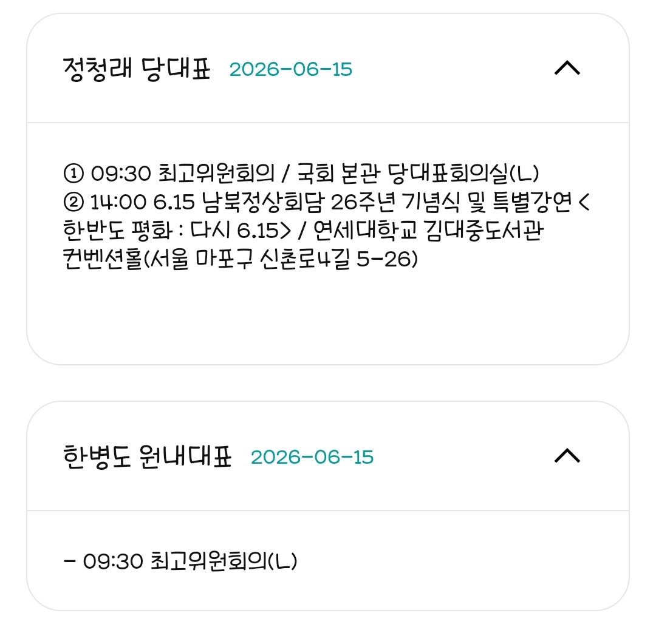Click the circled number ① marker
Screen dimensions: 656x644
[x=73, y=173]
